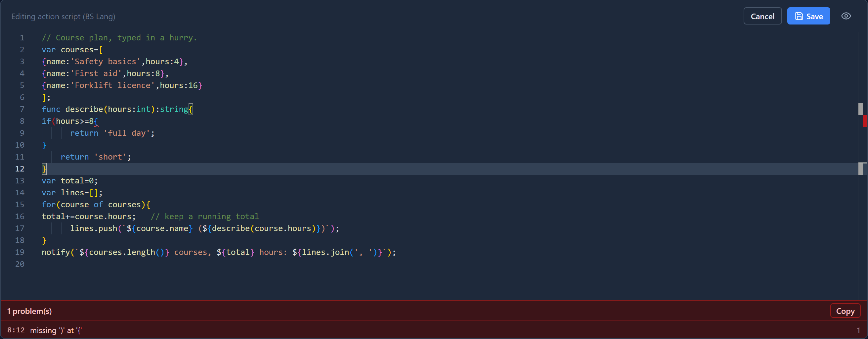This screenshot has height=339, width=868.
Task: Place cursor in 'Course plan' comment
Action: click(x=119, y=38)
